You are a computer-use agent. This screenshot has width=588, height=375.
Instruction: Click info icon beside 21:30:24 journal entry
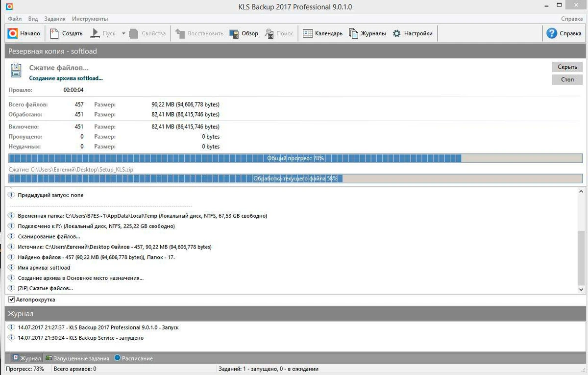12,338
